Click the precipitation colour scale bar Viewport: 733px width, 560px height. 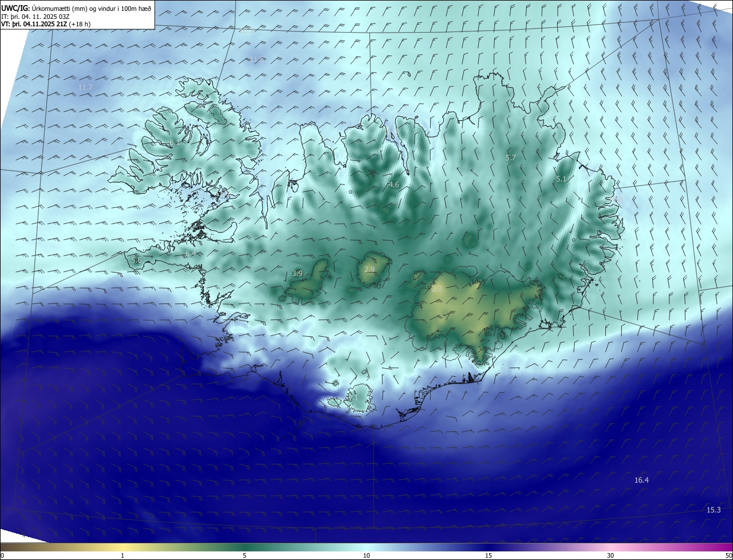point(366,547)
